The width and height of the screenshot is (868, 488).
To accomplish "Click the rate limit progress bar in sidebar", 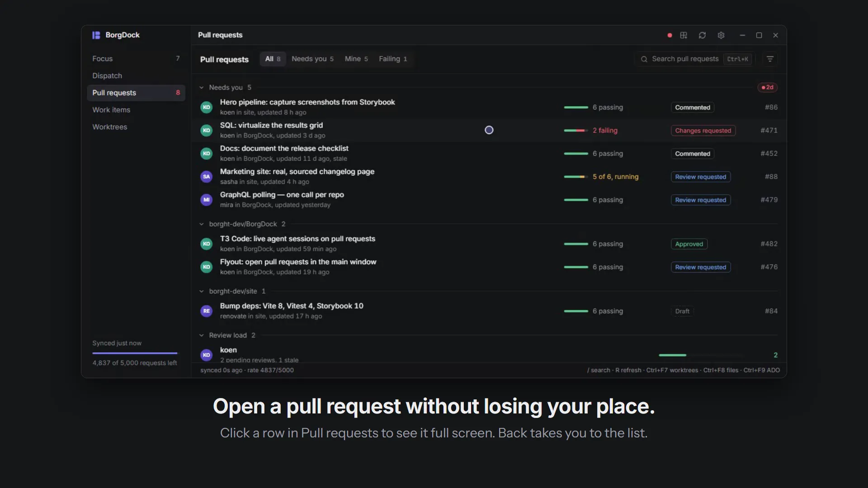I will click(x=136, y=353).
